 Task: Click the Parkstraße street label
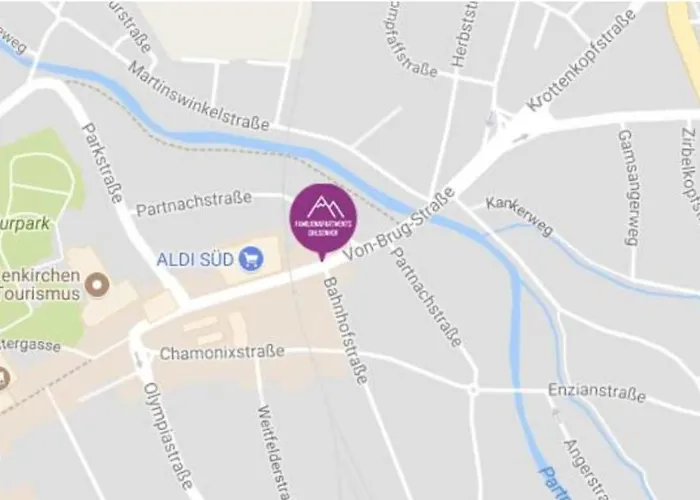(102, 163)
